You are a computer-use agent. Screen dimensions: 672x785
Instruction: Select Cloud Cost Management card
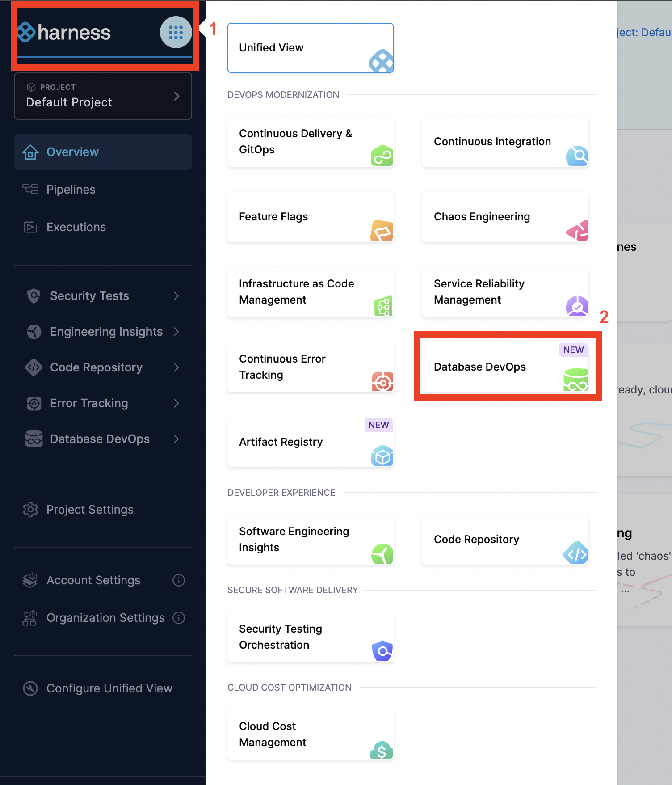[x=310, y=734]
